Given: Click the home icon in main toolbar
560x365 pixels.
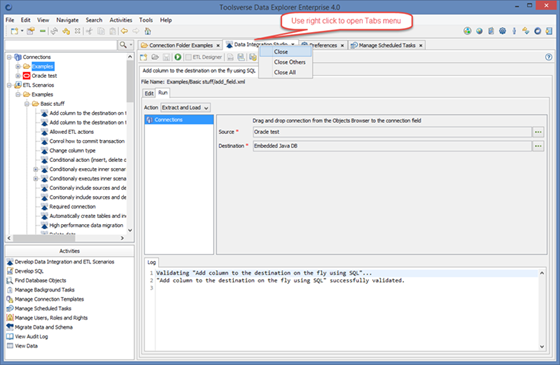Looking at the screenshot, I should (148, 31).
